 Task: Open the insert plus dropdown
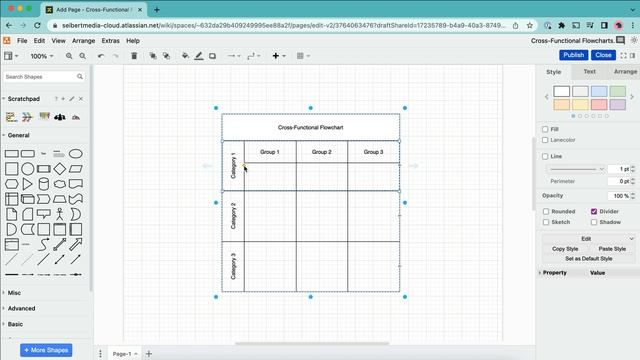click(x=279, y=56)
